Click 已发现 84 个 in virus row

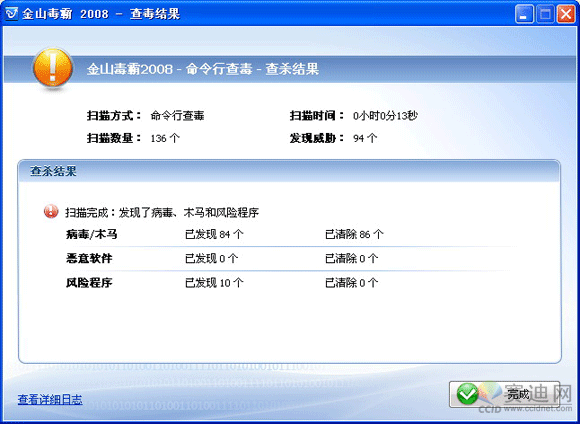click(x=214, y=234)
